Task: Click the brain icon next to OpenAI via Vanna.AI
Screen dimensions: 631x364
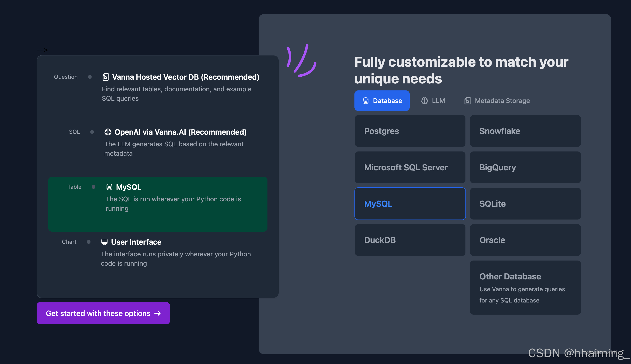Action: coord(108,132)
